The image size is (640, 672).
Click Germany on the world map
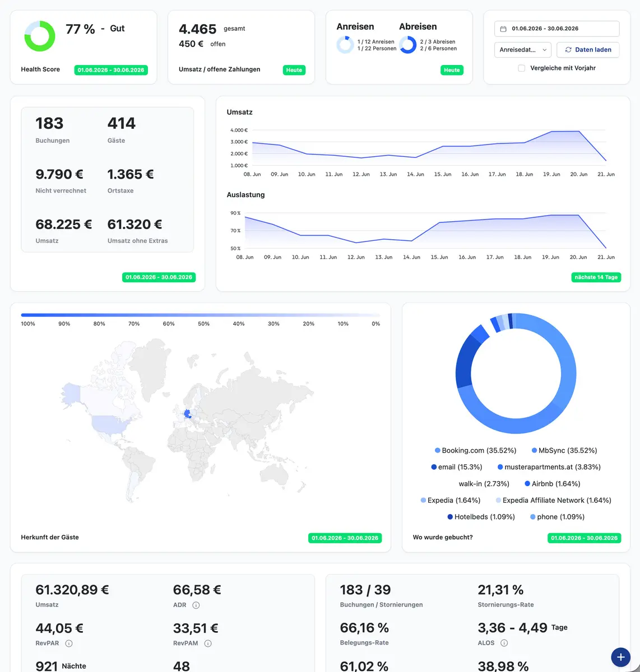(x=187, y=414)
